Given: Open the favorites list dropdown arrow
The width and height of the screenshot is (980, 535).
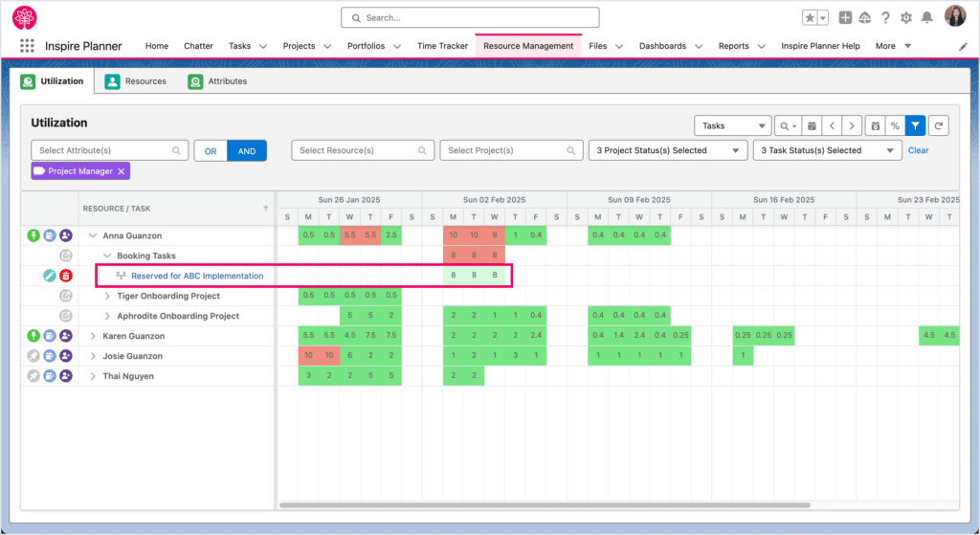Looking at the screenshot, I should [823, 18].
